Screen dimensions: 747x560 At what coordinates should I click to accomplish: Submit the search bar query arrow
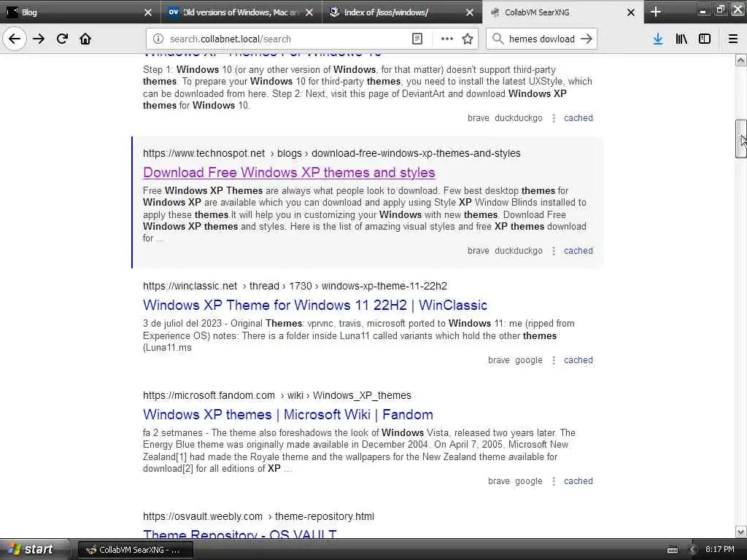click(587, 39)
